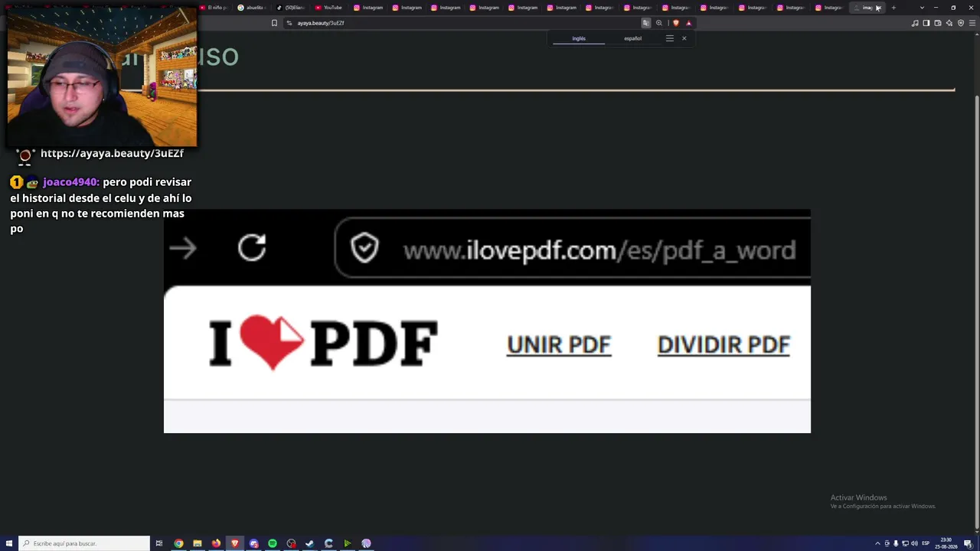Open Spotify from the taskbar
980x551 pixels.
coord(273,543)
